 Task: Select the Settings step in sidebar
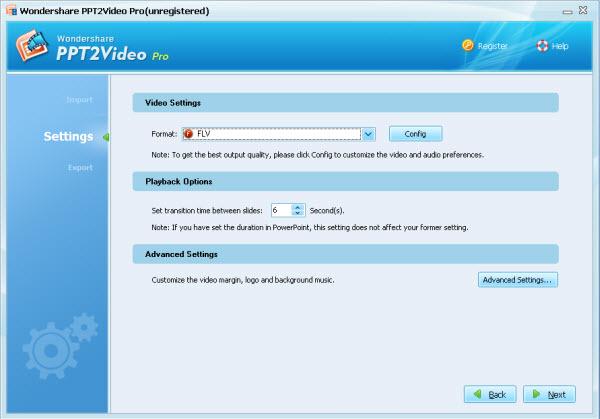click(x=68, y=137)
